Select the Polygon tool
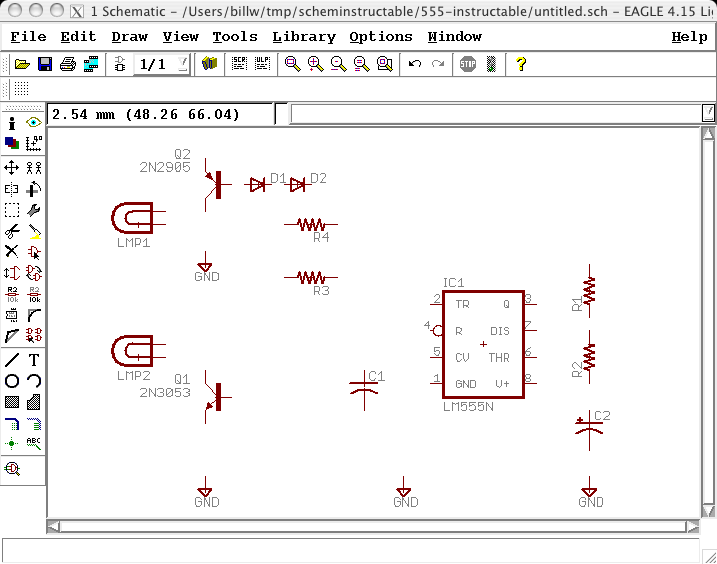 pyautogui.click(x=34, y=402)
